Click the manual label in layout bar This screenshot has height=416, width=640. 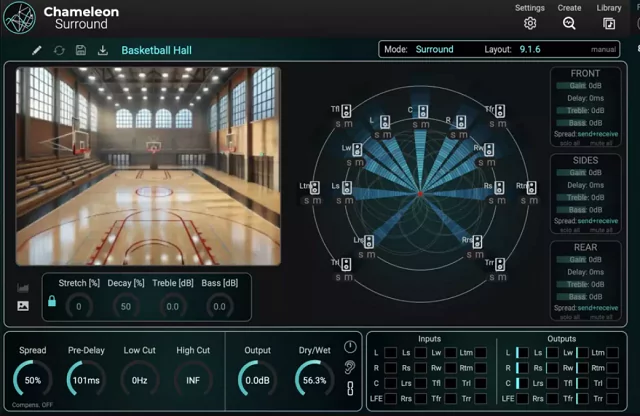click(603, 49)
